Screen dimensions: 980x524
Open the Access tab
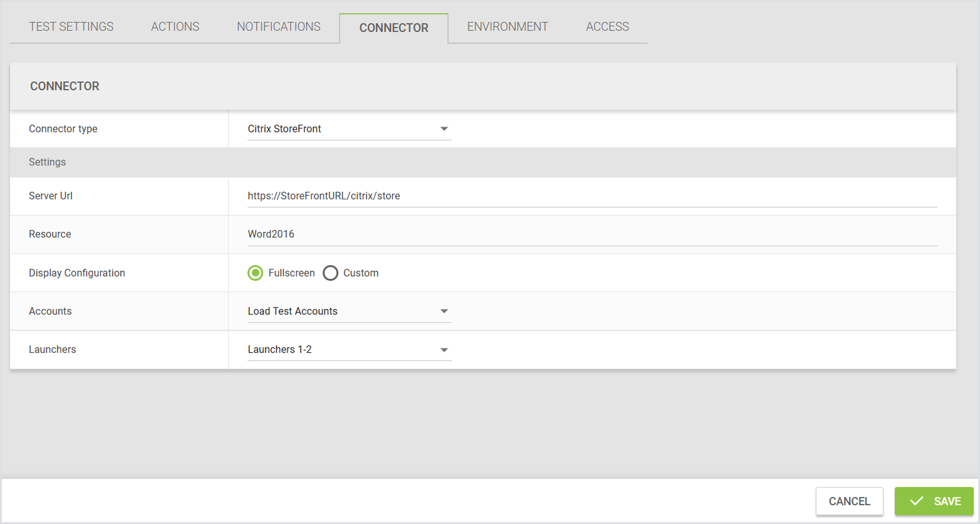[x=607, y=27]
